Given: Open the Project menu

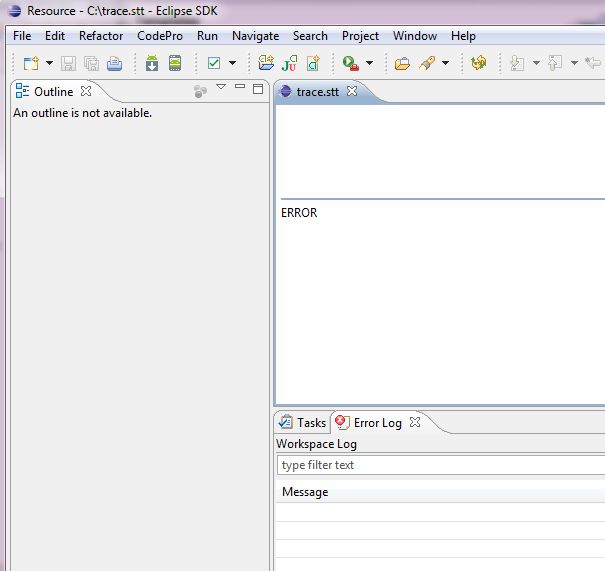Looking at the screenshot, I should tap(360, 36).
